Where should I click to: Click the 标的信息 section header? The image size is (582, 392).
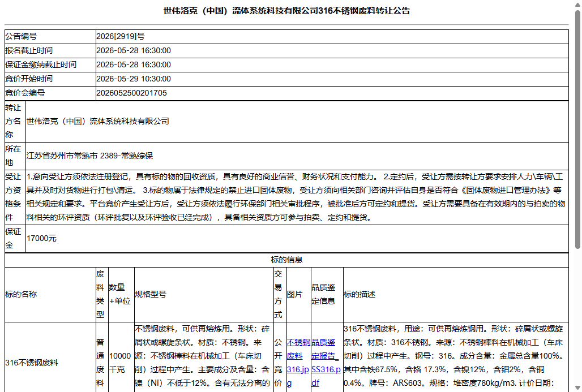(286, 260)
